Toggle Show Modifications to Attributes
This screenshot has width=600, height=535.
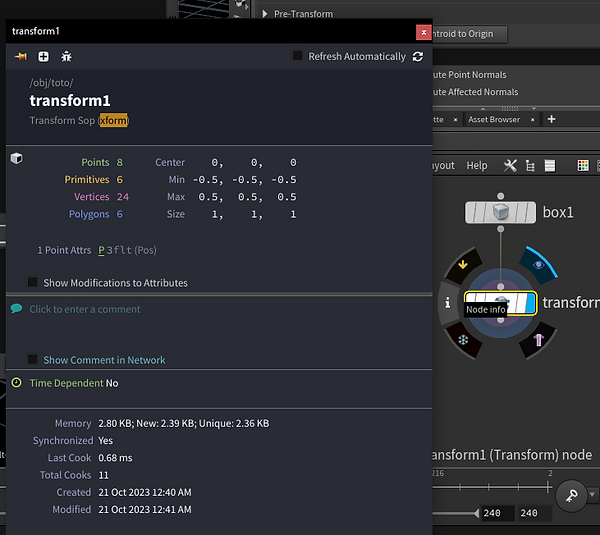33,282
